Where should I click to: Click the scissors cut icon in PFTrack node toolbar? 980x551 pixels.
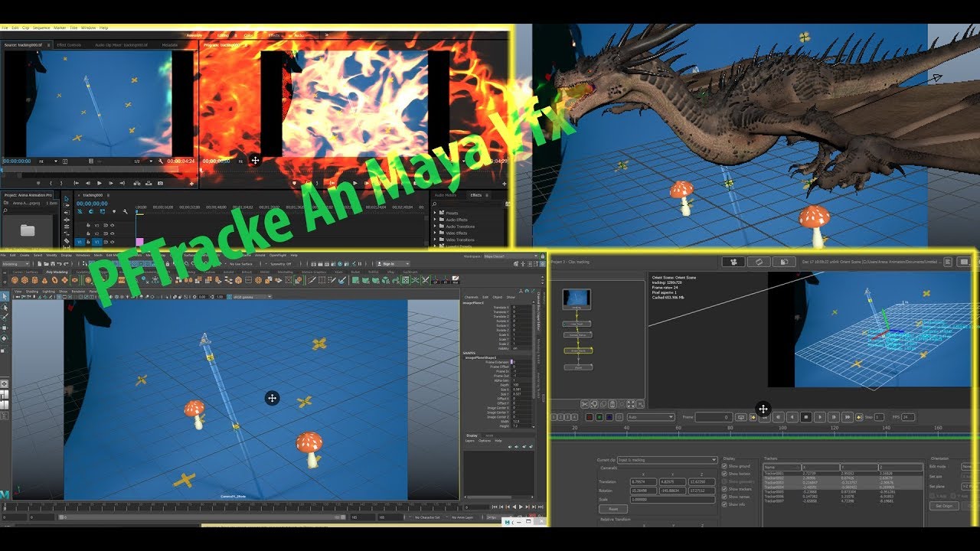584,404
